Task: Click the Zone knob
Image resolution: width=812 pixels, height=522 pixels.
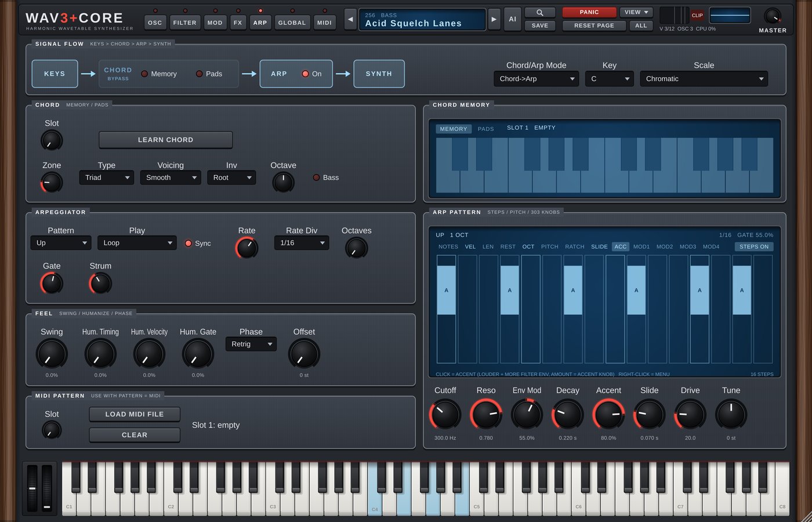Action: pyautogui.click(x=52, y=183)
